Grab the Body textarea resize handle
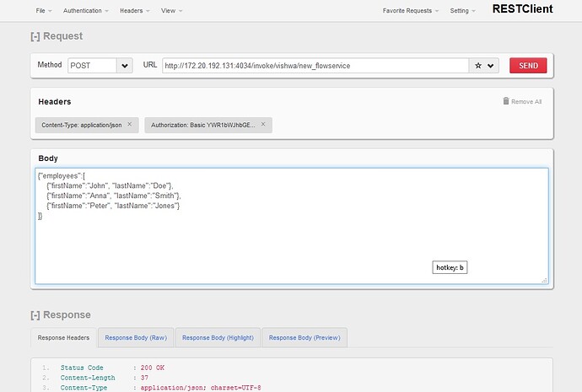 [x=544, y=281]
